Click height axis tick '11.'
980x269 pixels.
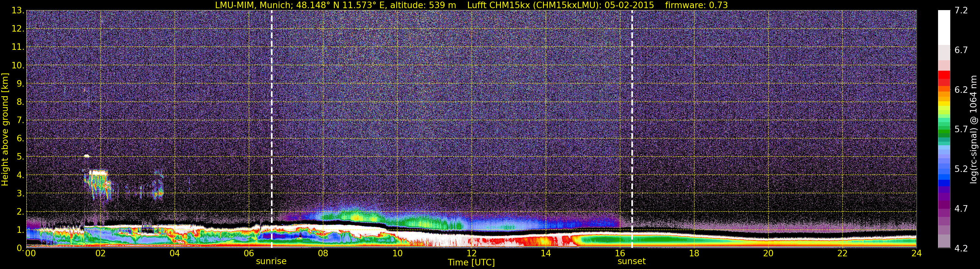(x=18, y=47)
